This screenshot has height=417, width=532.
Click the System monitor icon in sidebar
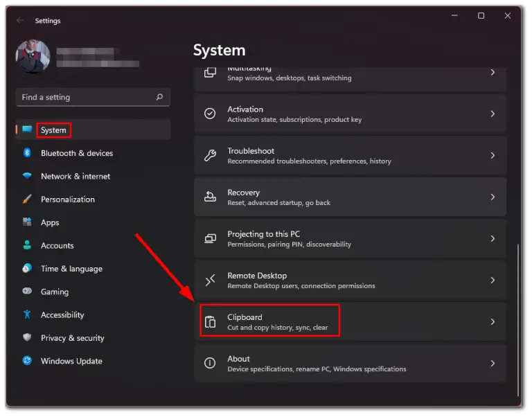click(x=27, y=130)
